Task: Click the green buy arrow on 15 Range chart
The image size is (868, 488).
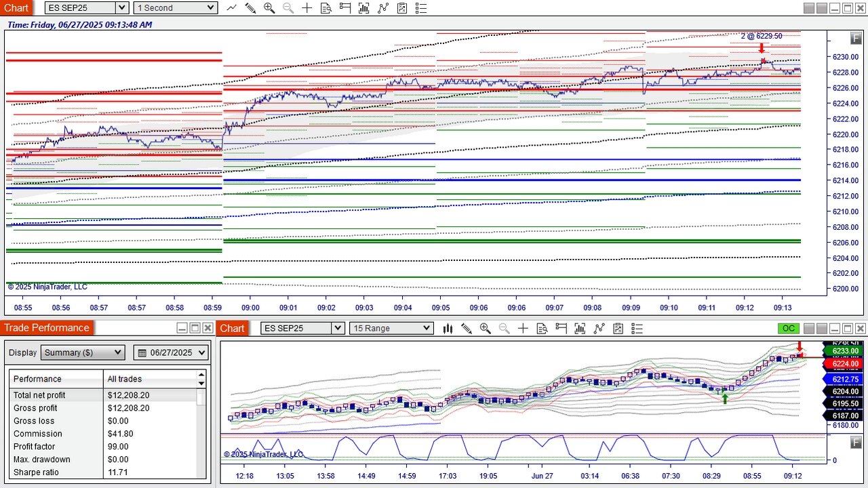Action: click(x=725, y=399)
